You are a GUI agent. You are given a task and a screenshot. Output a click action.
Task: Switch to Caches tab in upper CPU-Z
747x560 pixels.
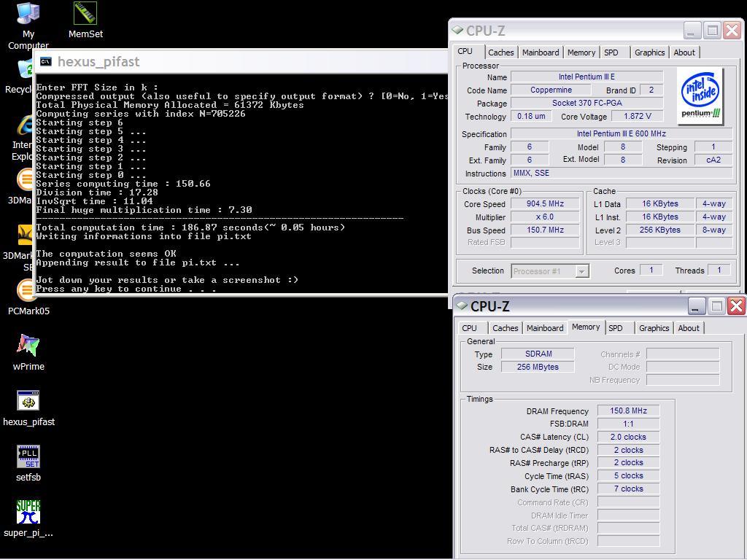[500, 52]
